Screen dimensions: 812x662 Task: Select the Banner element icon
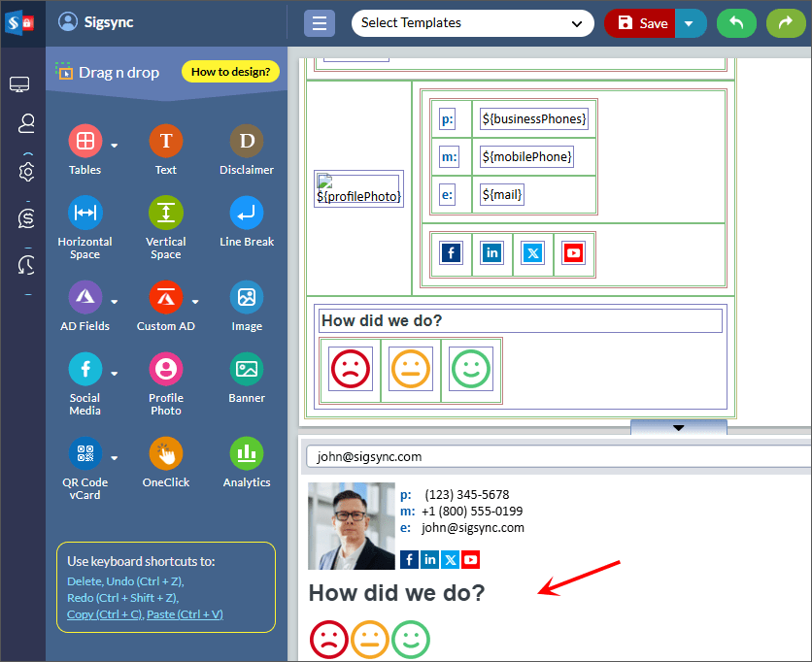coord(247,370)
